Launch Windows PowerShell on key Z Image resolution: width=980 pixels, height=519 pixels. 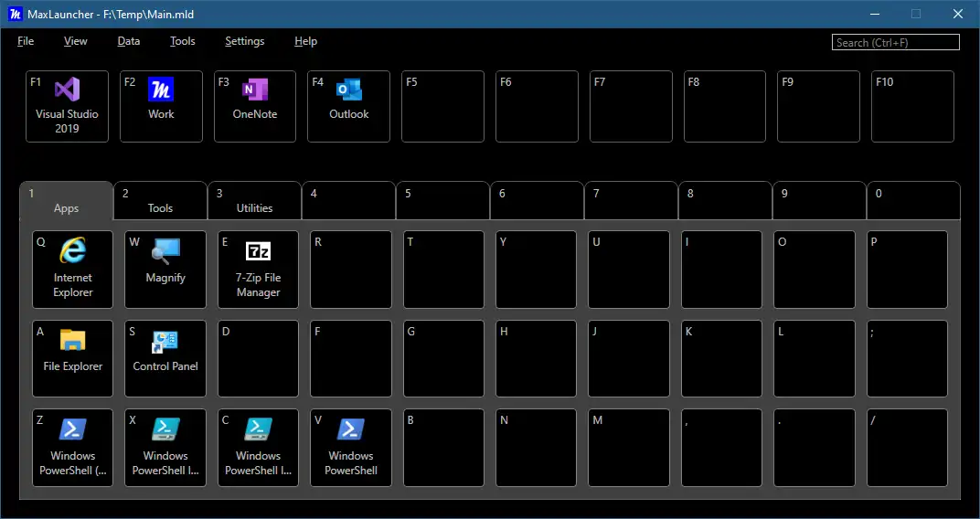(72, 448)
